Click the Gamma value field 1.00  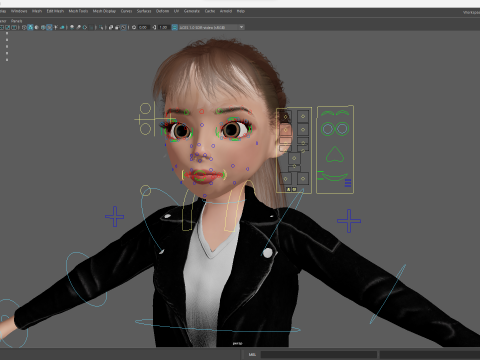click(163, 27)
